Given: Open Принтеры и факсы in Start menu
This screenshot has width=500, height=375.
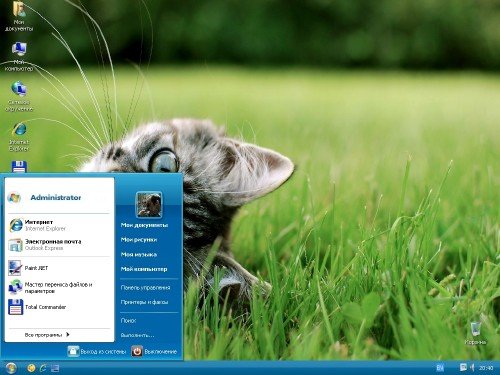Looking at the screenshot, I should click(144, 302).
